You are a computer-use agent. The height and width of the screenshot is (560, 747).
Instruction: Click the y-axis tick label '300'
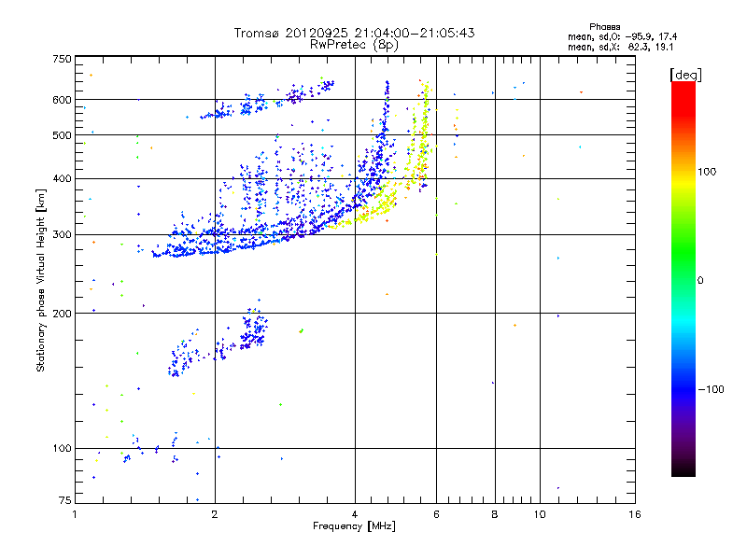click(x=62, y=235)
